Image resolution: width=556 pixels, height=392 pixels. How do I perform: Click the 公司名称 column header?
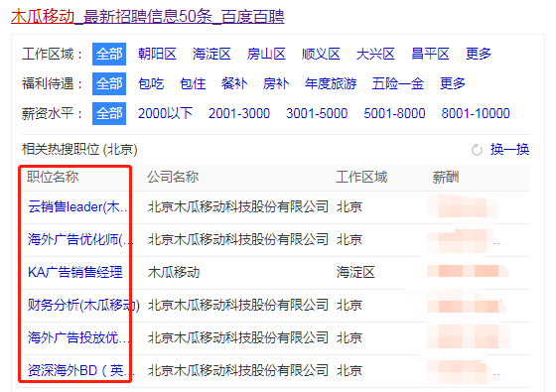173,177
